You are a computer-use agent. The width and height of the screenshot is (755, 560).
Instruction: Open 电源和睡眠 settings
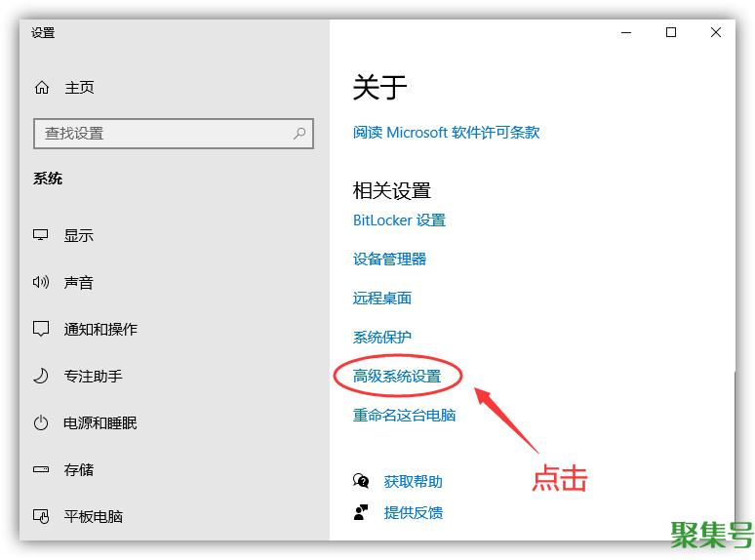coord(100,422)
